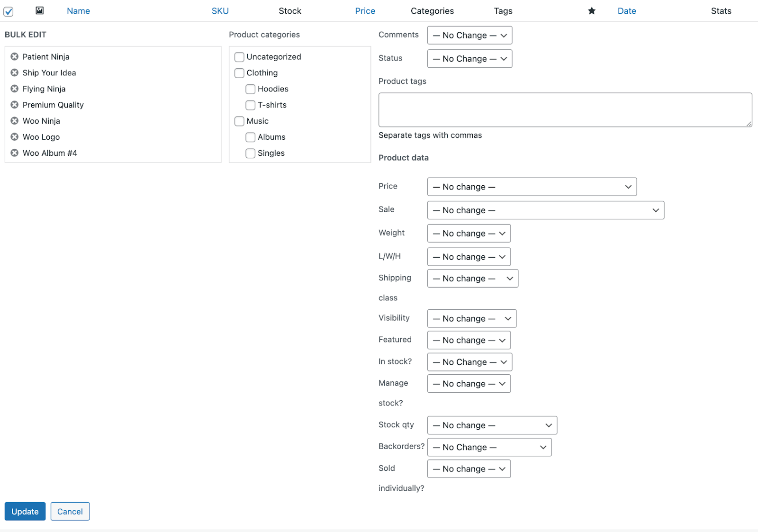758x532 pixels.
Task: Toggle the select-all checkbox in header
Action: 8,11
